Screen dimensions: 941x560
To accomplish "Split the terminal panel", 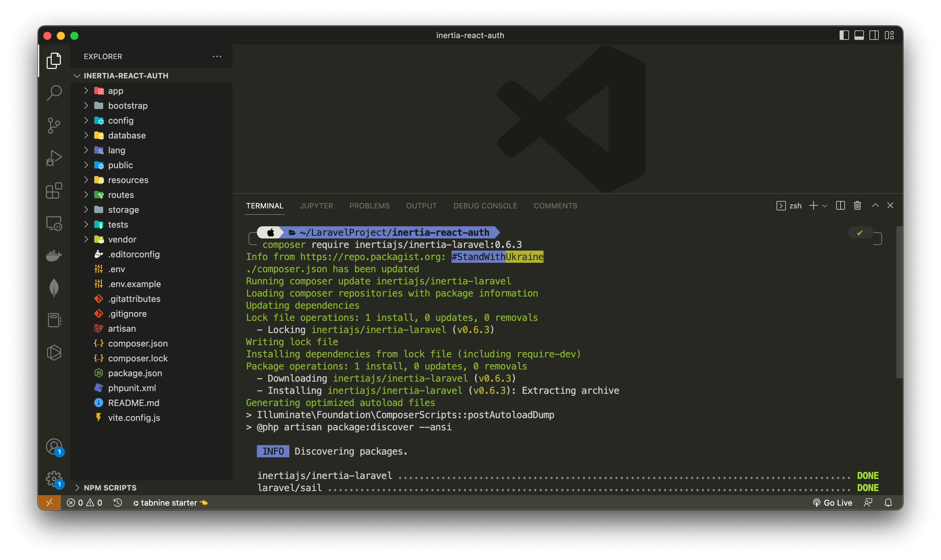I will pos(840,206).
